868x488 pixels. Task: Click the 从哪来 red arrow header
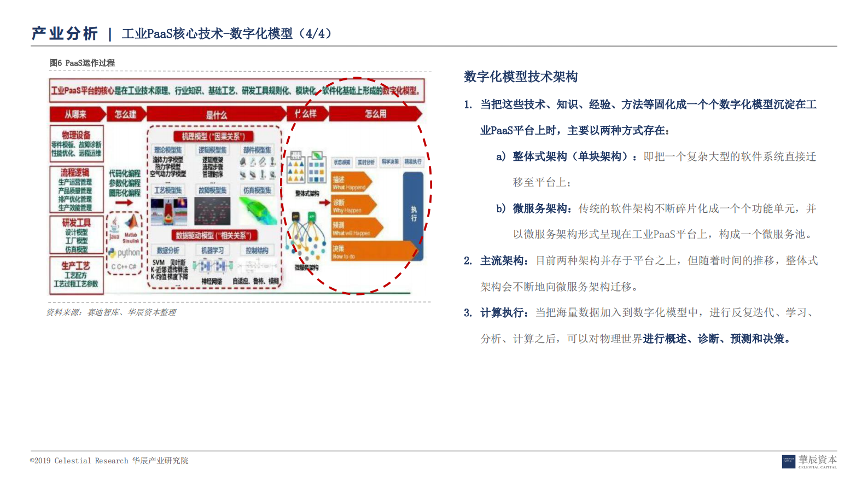tap(77, 114)
